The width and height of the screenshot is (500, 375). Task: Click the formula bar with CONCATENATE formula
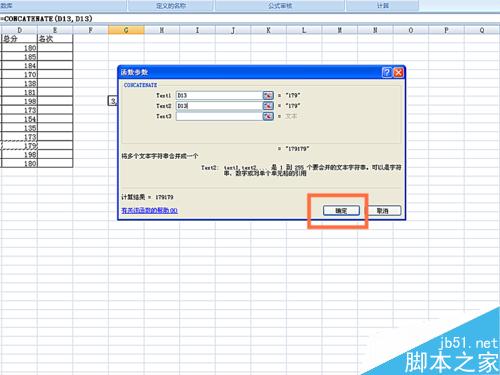(250, 19)
